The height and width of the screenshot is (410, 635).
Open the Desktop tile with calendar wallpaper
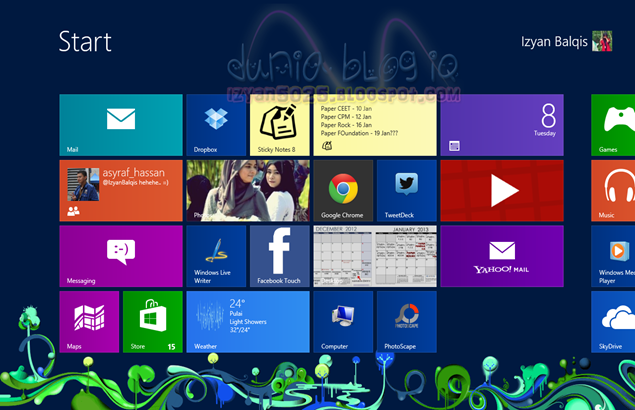pos(375,256)
